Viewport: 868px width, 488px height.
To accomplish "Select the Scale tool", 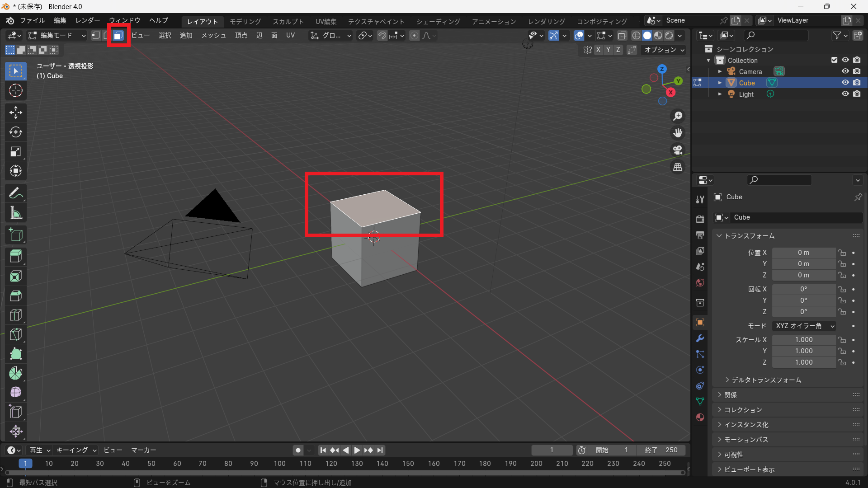I will (16, 151).
